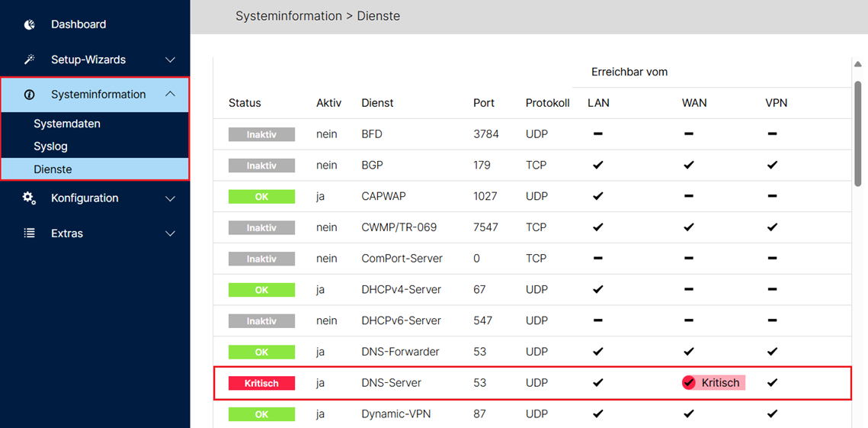Click the Konfiguration gears icon
This screenshot has height=428, width=868.
click(x=30, y=198)
